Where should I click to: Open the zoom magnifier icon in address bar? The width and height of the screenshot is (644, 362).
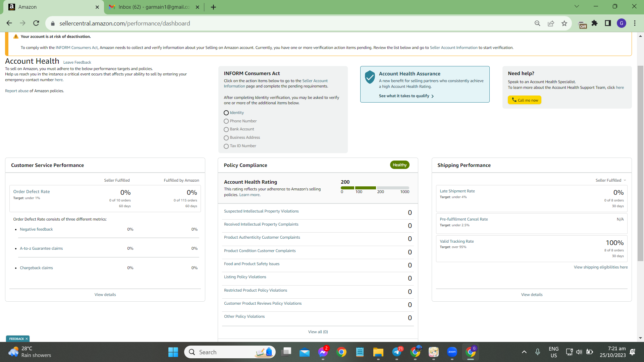(x=537, y=23)
